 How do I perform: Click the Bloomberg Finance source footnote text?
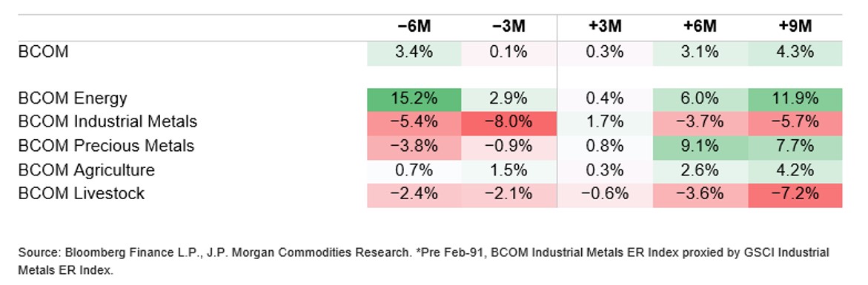(423, 261)
